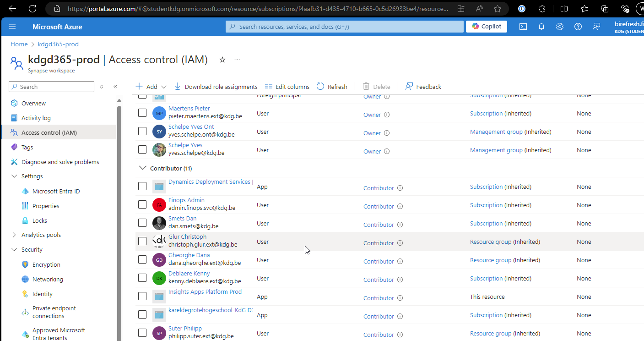Select the Maertens Pieter checkbox
The width and height of the screenshot is (644, 341).
coord(142,113)
